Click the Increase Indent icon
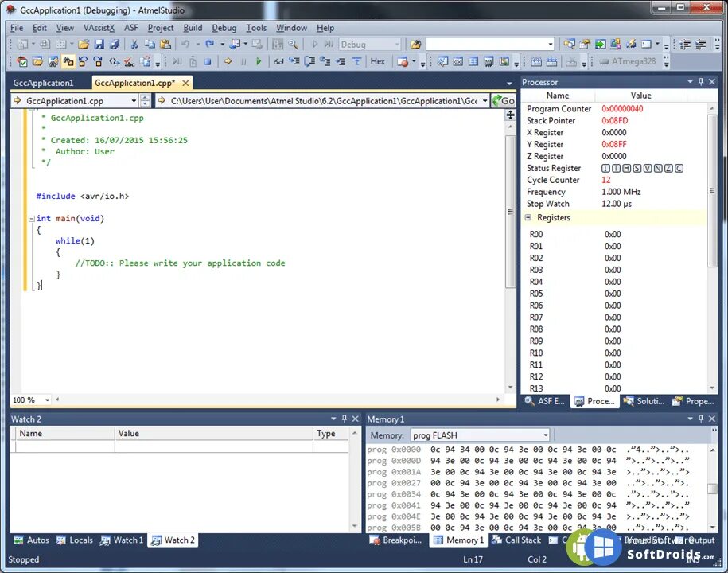The height and width of the screenshot is (573, 728). [x=701, y=44]
